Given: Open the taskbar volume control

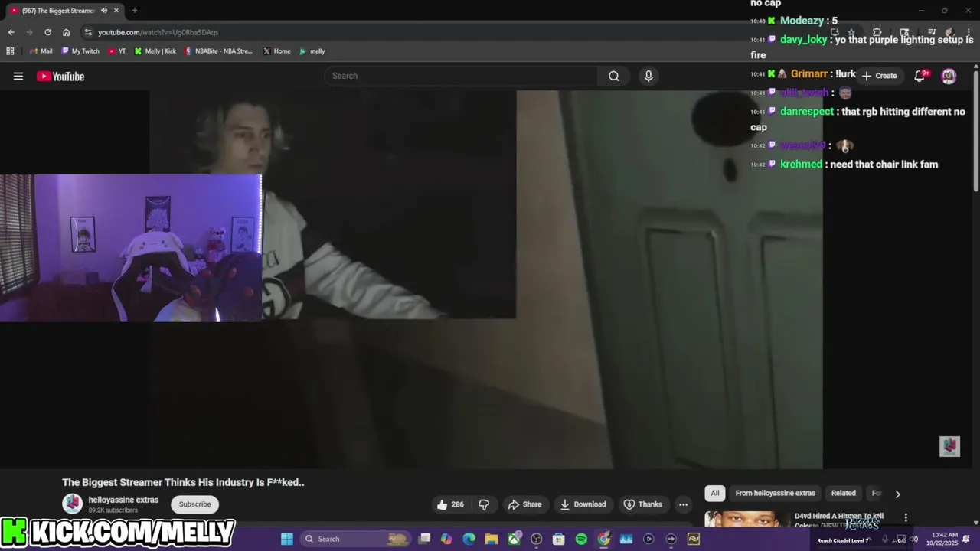Looking at the screenshot, I should coord(913,540).
